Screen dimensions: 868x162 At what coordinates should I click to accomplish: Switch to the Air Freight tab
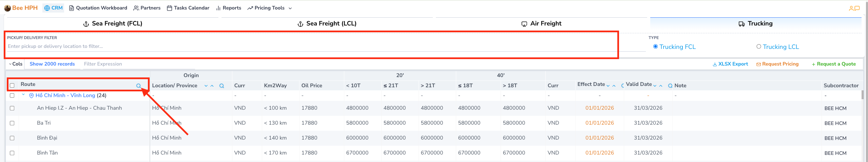541,23
